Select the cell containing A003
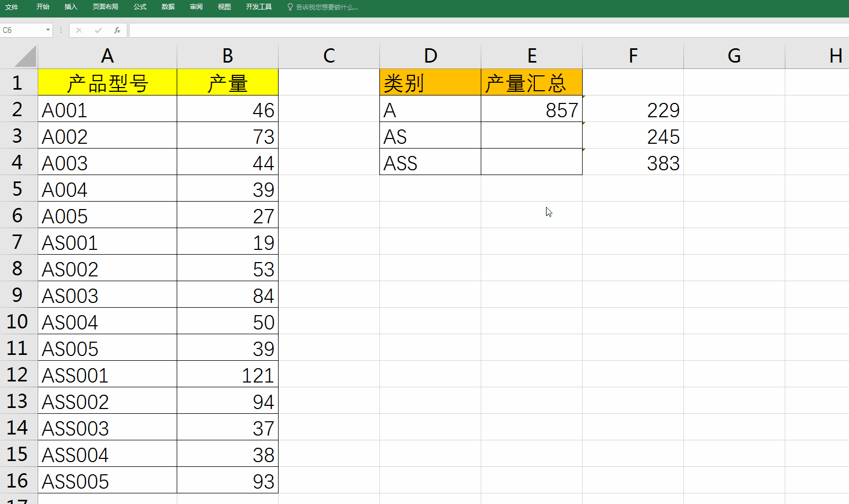 click(x=107, y=162)
